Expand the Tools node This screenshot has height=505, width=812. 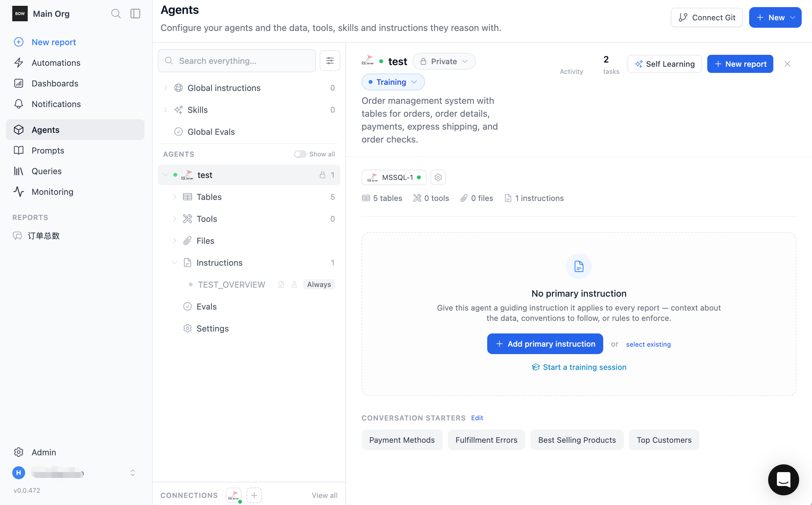click(x=175, y=219)
